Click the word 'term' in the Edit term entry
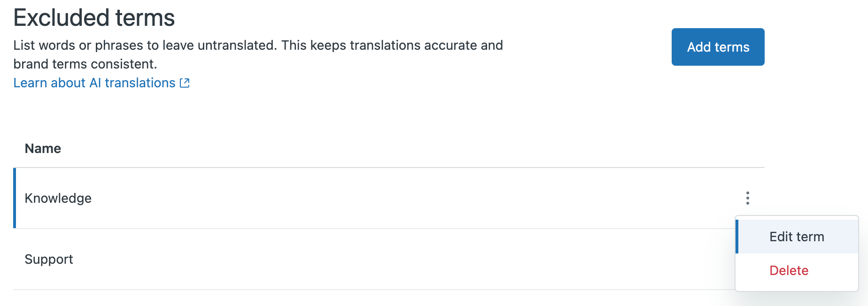 [810, 237]
